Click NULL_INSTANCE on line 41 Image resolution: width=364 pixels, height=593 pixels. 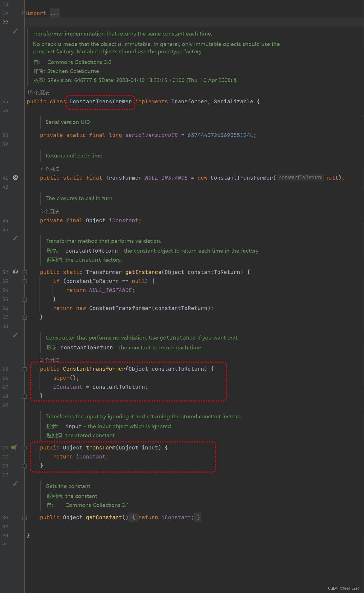[x=166, y=178]
